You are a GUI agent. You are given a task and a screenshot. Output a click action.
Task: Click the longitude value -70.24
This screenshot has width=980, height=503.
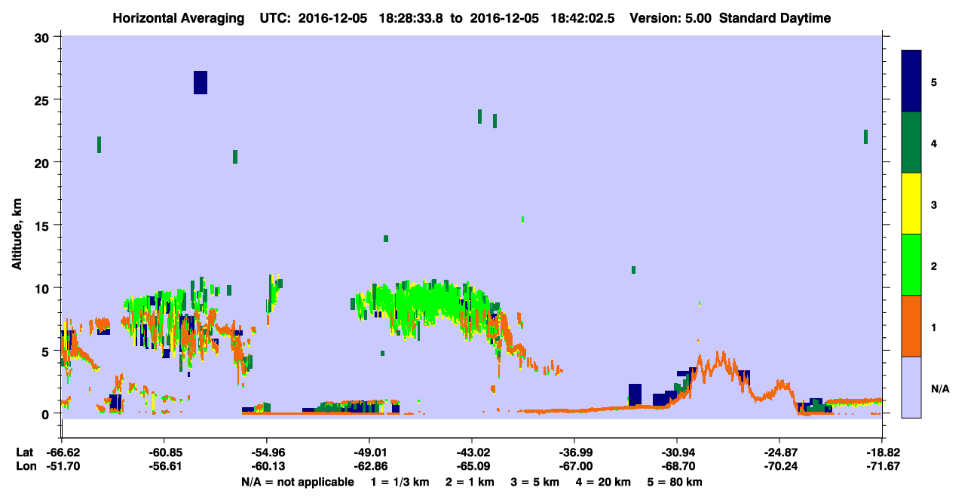pos(779,466)
